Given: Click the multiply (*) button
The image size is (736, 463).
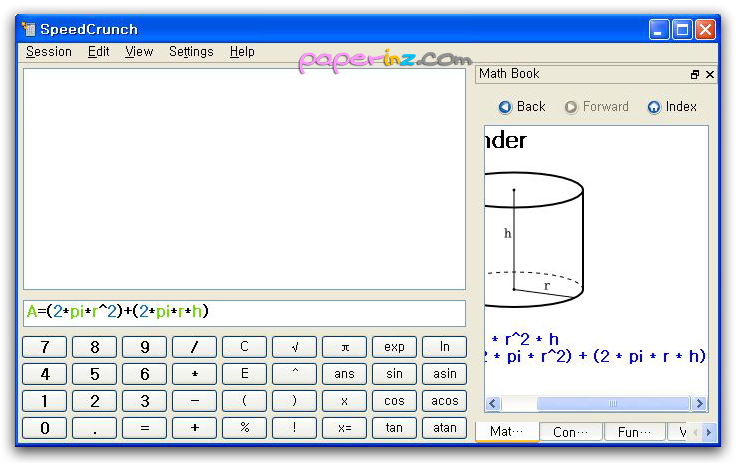Looking at the screenshot, I should pyautogui.click(x=194, y=374).
